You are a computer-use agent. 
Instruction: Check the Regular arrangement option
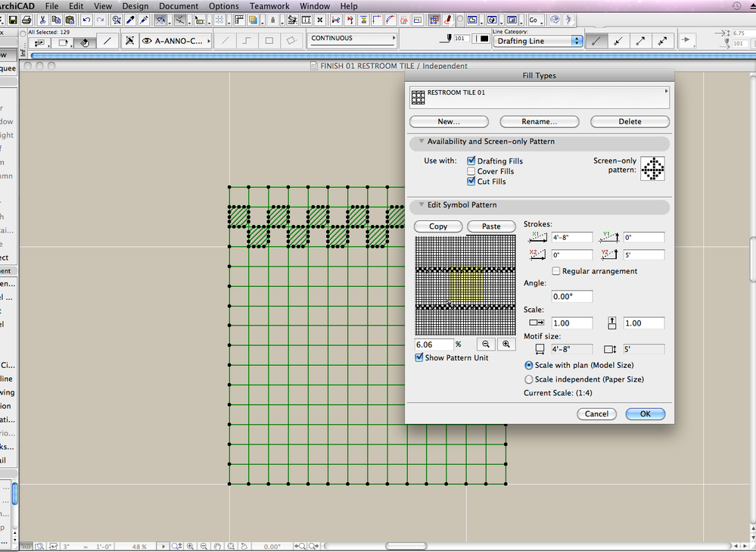pos(556,271)
